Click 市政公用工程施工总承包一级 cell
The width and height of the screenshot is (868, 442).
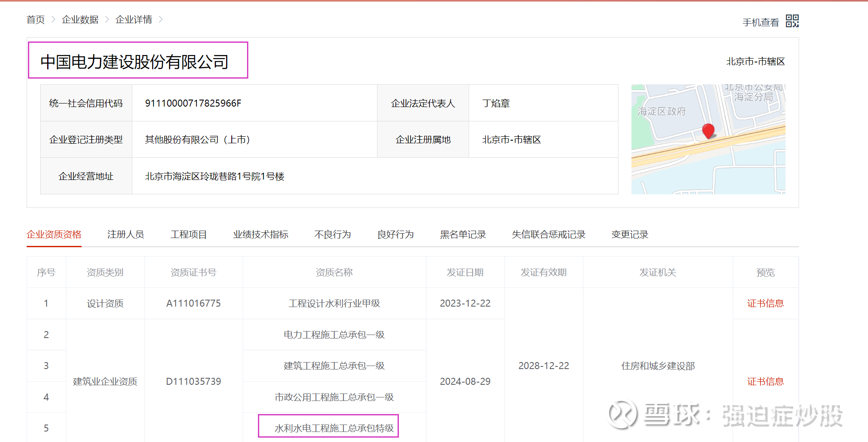tap(334, 397)
